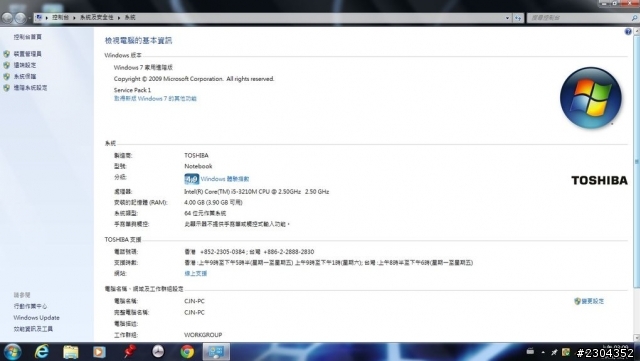Click the shield icon beside 進階系統設定
Viewport: 640px width, 361px height.
[x=7, y=88]
